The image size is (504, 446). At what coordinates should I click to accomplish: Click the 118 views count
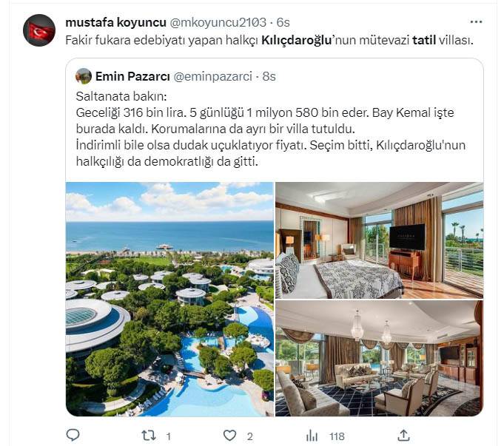point(337,436)
